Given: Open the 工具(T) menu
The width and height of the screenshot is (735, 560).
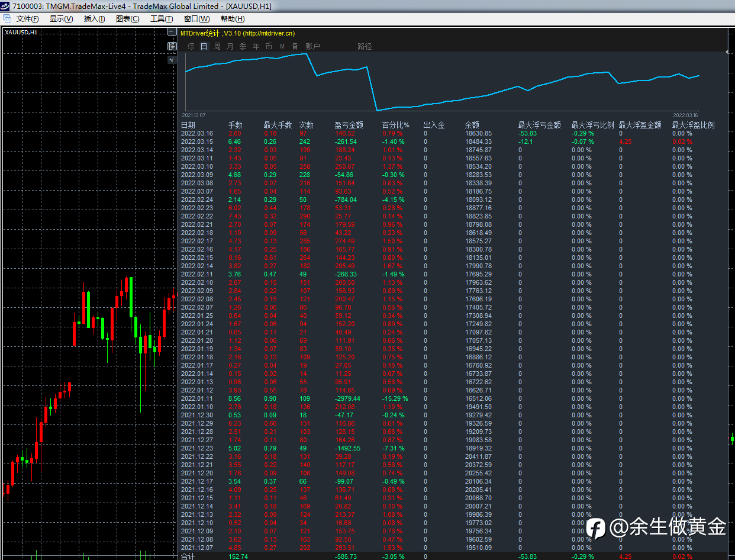Looking at the screenshot, I should (x=161, y=19).
